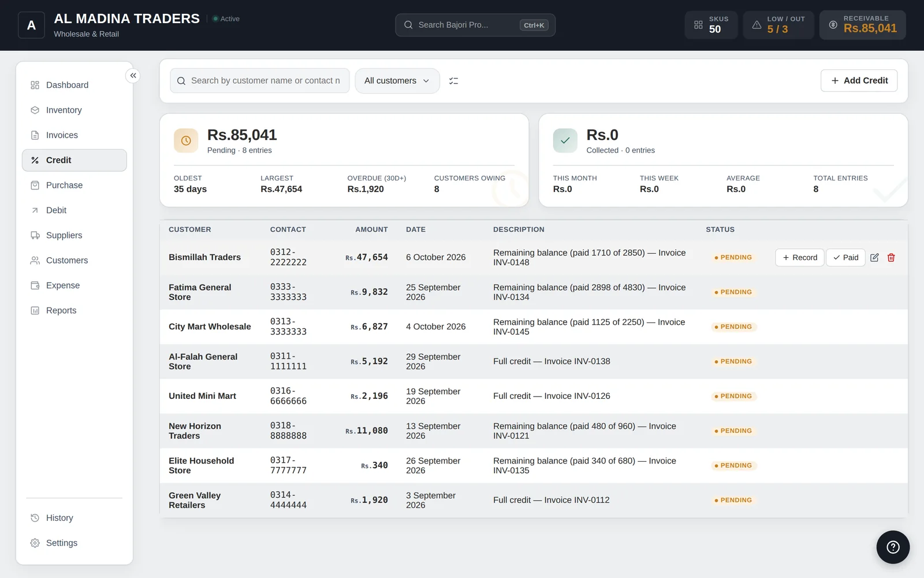Collapse the sidebar with the double-chevron button
This screenshot has height=578, width=924.
point(133,76)
